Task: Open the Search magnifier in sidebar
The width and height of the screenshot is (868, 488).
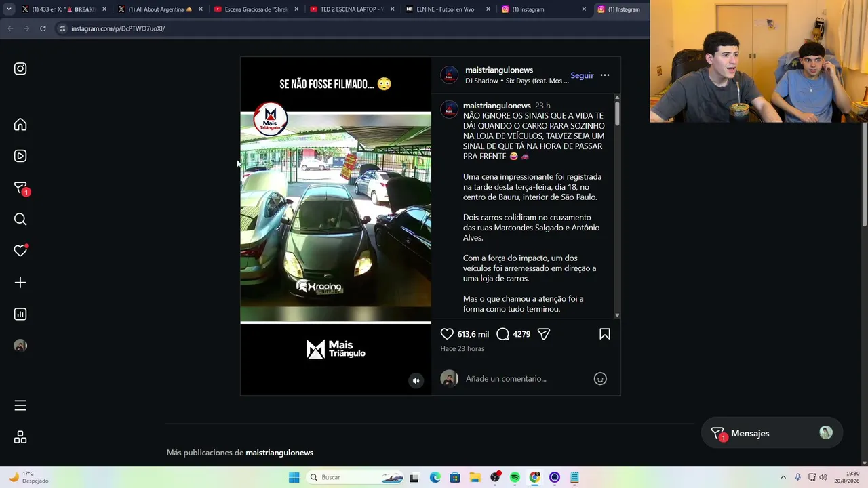Action: (x=20, y=219)
